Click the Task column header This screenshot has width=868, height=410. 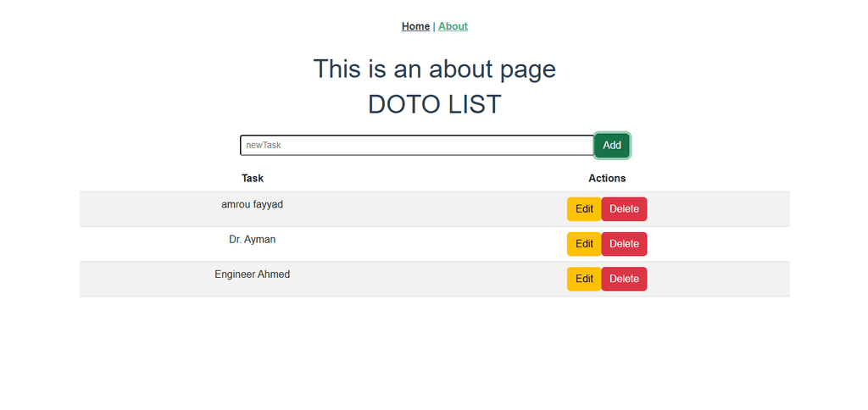point(253,178)
